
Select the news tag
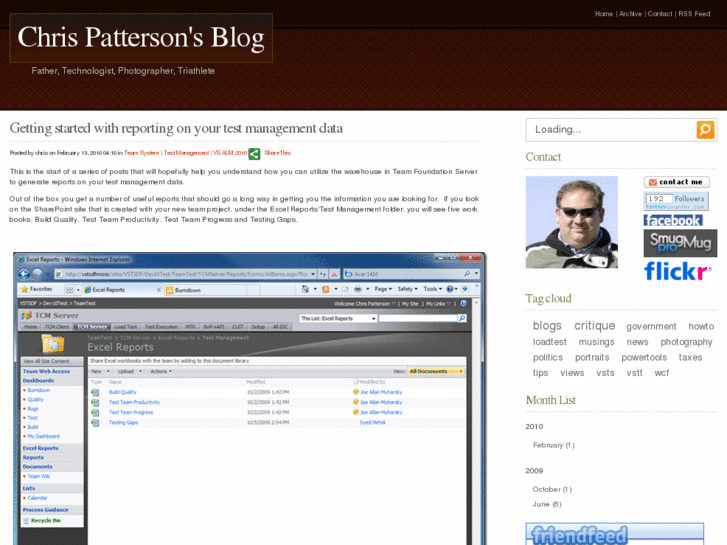pos(637,342)
